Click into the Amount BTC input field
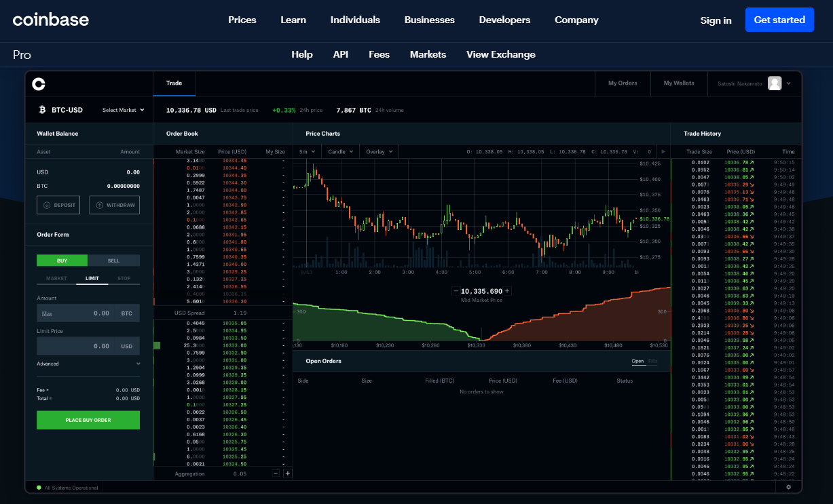The width and height of the screenshot is (833, 504). tap(88, 313)
